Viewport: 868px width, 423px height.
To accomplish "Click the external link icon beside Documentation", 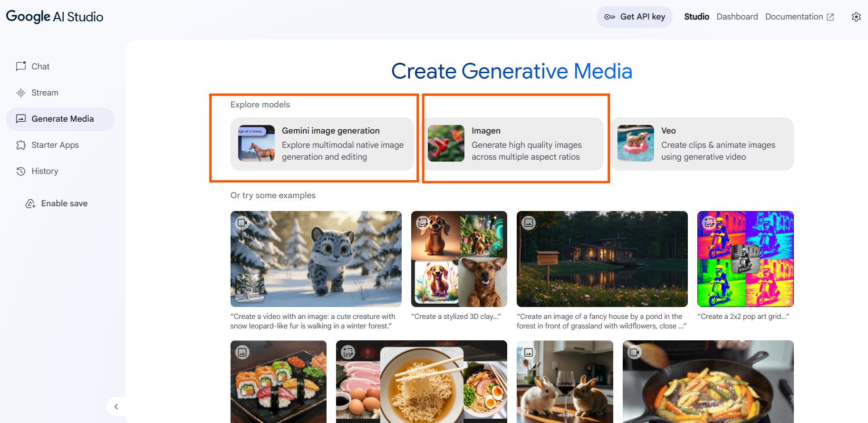I will (830, 17).
